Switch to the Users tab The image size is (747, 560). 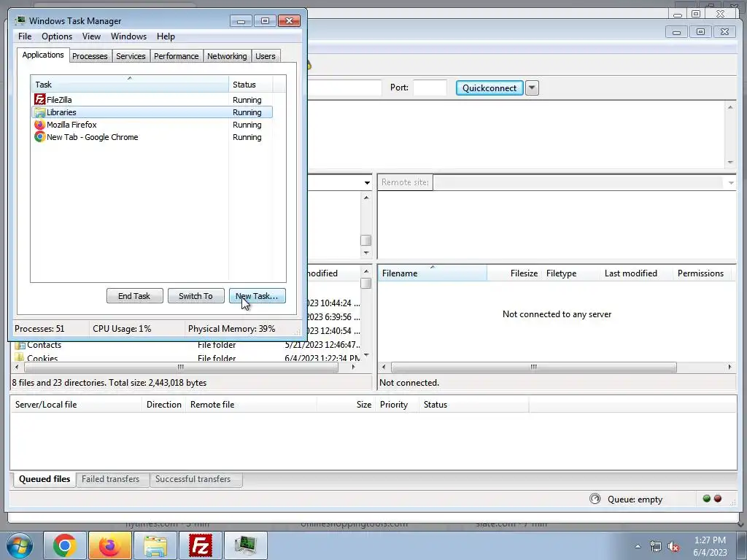click(x=266, y=56)
